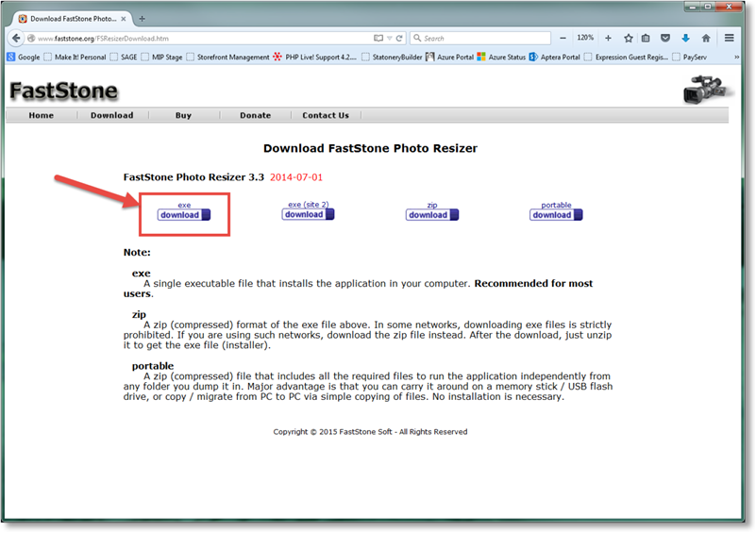Click the exe (site 2) download button
The width and height of the screenshot is (756, 533).
308,214
